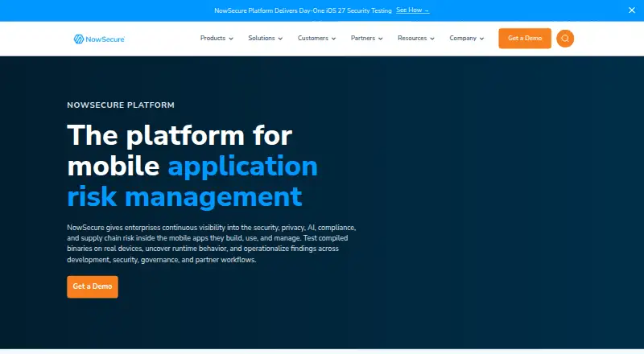This screenshot has width=644, height=354.
Task: Close the blue announcement banner
Action: [631, 10]
